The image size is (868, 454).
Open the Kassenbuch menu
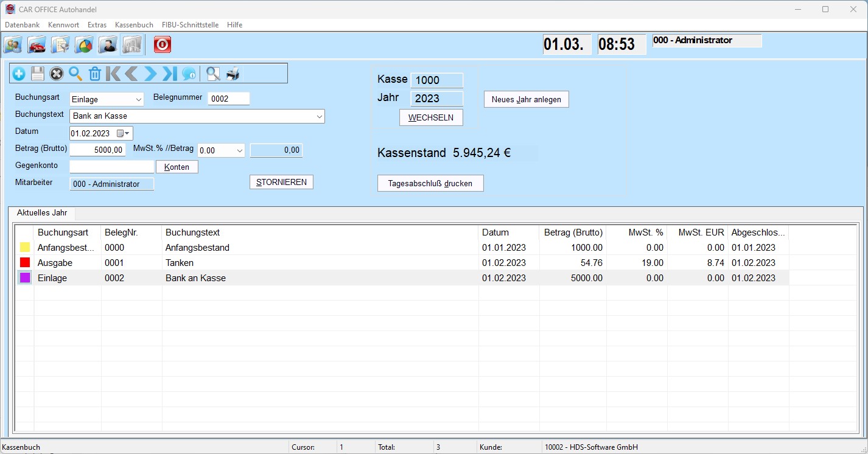click(x=135, y=25)
